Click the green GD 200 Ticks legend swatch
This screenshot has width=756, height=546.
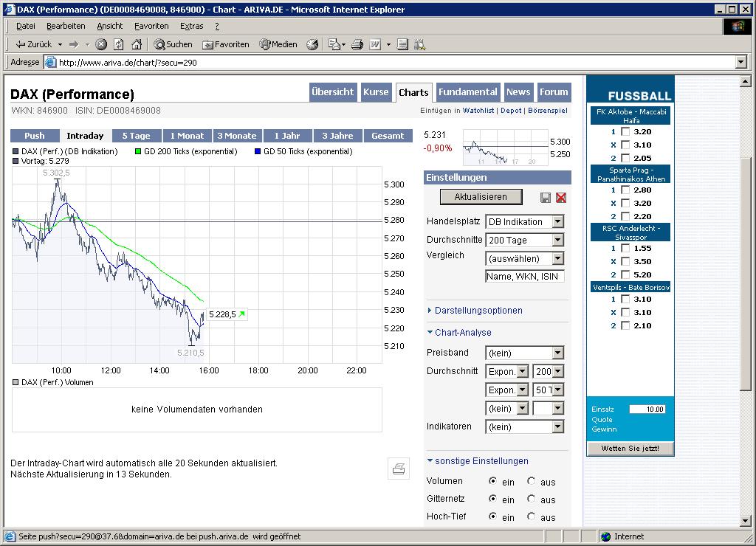tap(138, 151)
